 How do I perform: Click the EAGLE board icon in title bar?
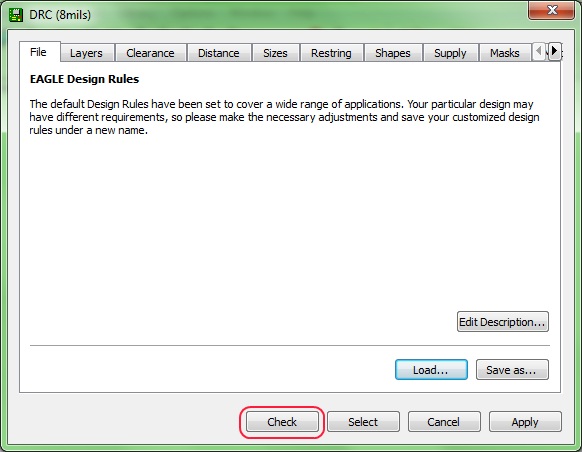point(16,15)
